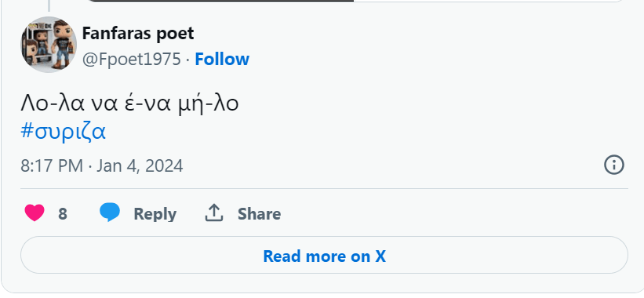Image resolution: width=644 pixels, height=298 pixels.
Task: Click the share upload arrow icon
Action: coord(214,213)
